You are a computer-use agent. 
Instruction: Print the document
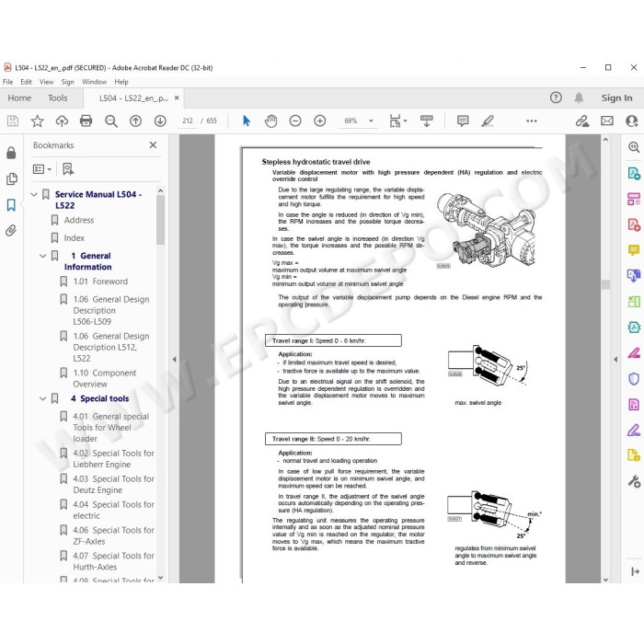click(x=86, y=121)
